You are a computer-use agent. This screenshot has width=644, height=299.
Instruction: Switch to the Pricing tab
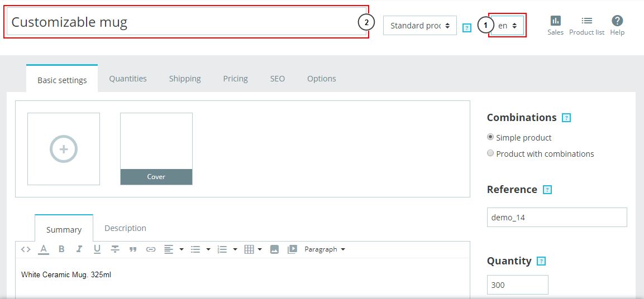pos(235,79)
